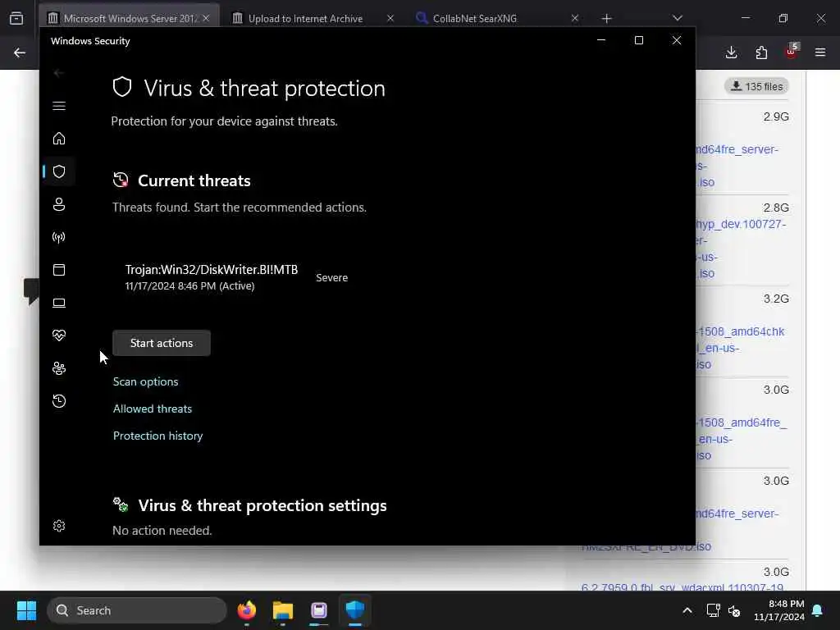The image size is (840, 630).
Task: Expand the browser list all tabs chevron
Action: pos(677,18)
